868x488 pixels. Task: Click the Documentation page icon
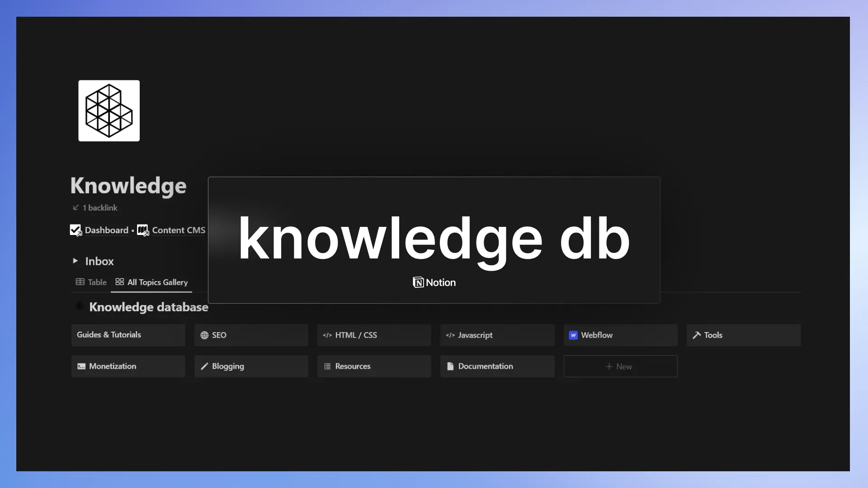[x=450, y=366]
